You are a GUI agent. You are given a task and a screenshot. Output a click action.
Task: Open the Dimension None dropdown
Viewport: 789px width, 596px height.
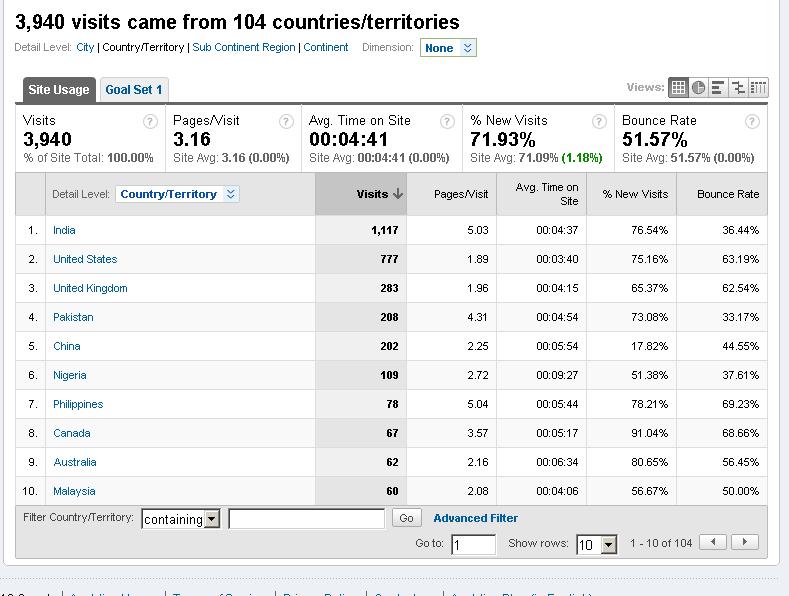point(448,48)
